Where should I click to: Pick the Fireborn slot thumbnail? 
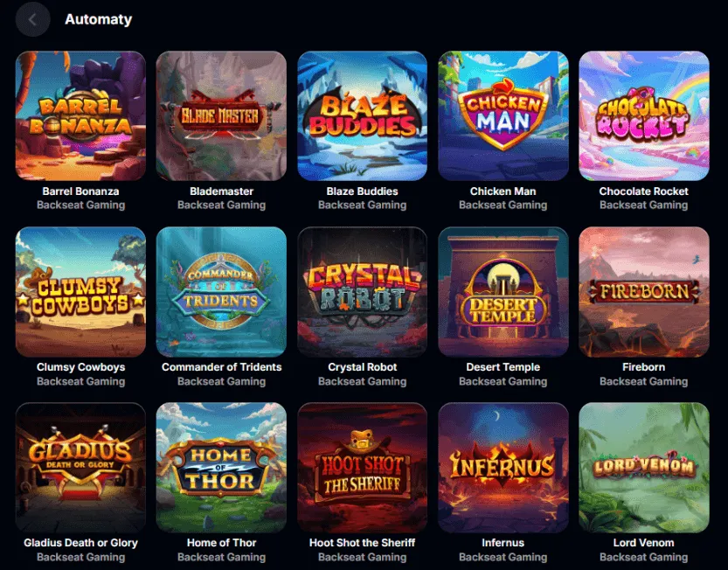pyautogui.click(x=644, y=292)
